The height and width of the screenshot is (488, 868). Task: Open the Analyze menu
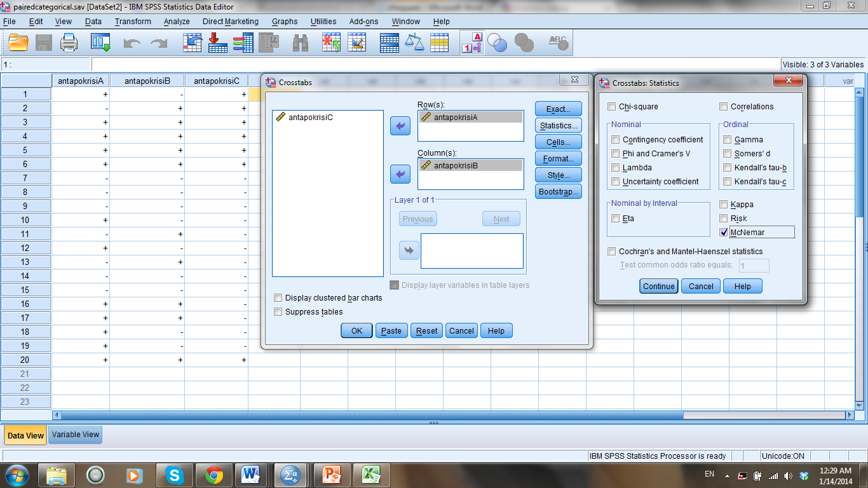pyautogui.click(x=177, y=22)
